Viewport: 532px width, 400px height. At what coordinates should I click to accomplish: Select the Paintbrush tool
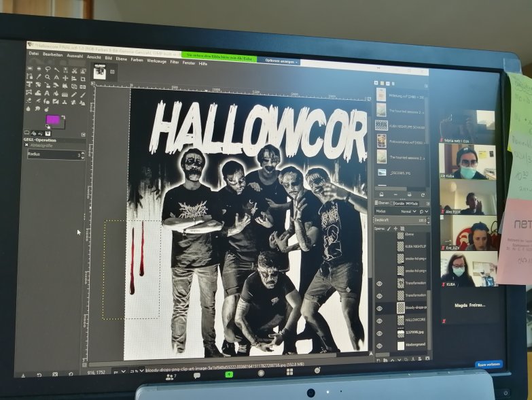[83, 95]
